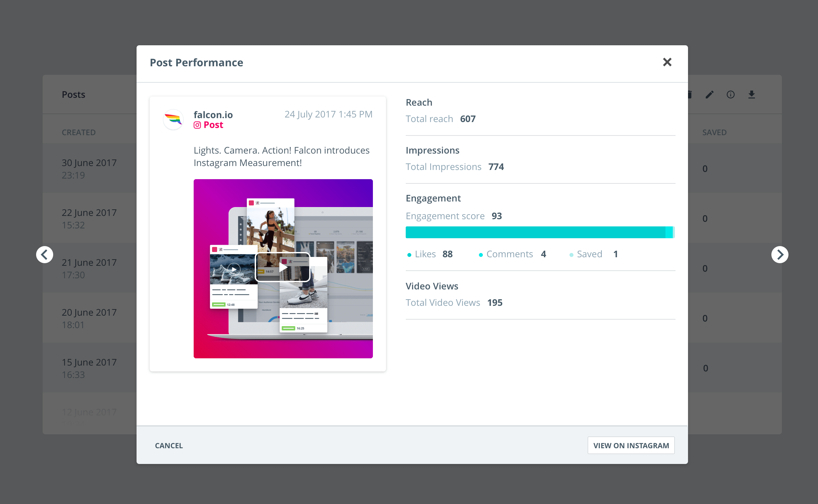The height and width of the screenshot is (504, 818).
Task: Click the Total Impressions value 774
Action: point(496,167)
